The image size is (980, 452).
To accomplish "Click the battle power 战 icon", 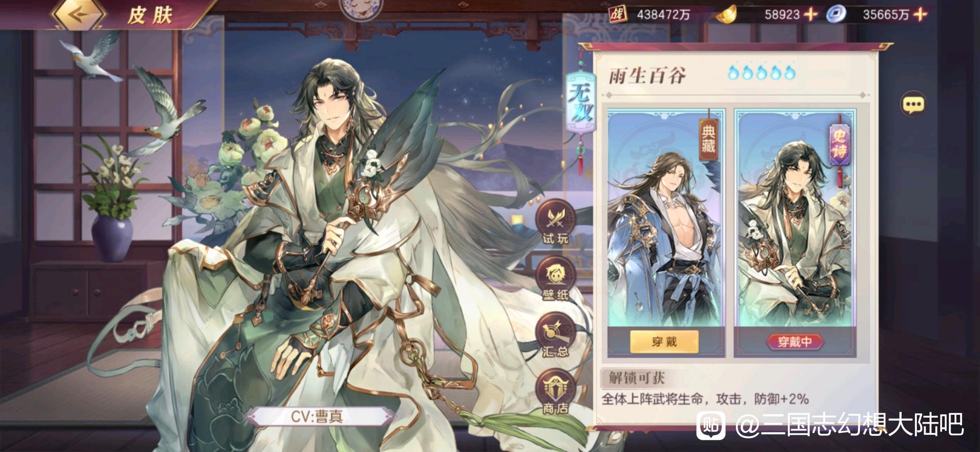I will pos(618,15).
